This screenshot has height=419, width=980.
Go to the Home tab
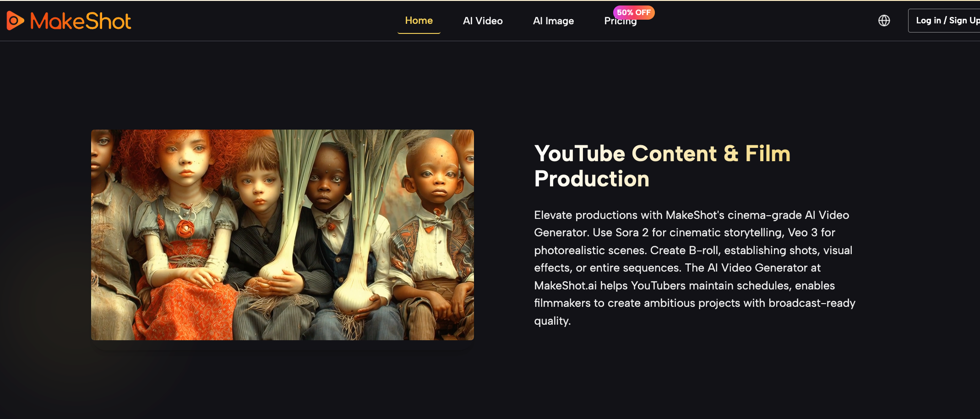(x=419, y=21)
